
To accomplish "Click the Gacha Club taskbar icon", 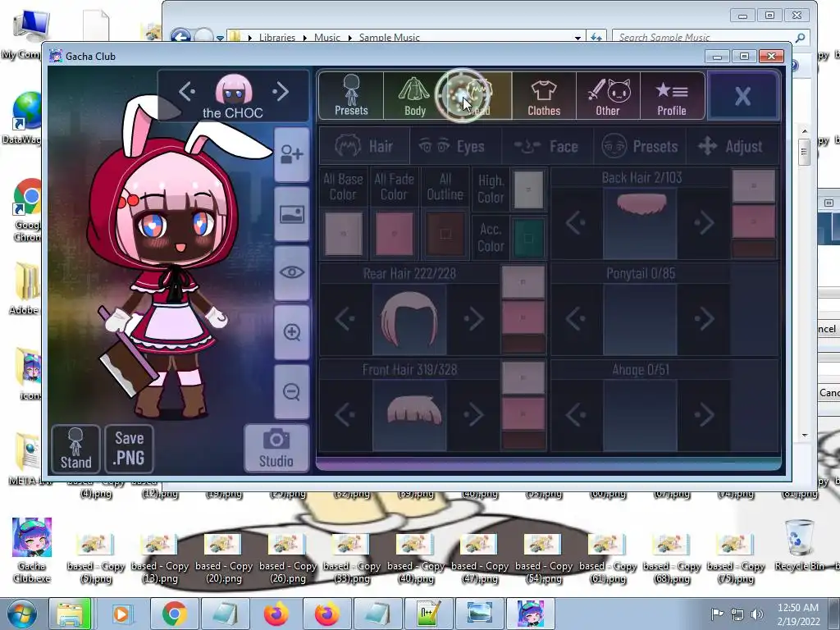I will click(x=531, y=614).
